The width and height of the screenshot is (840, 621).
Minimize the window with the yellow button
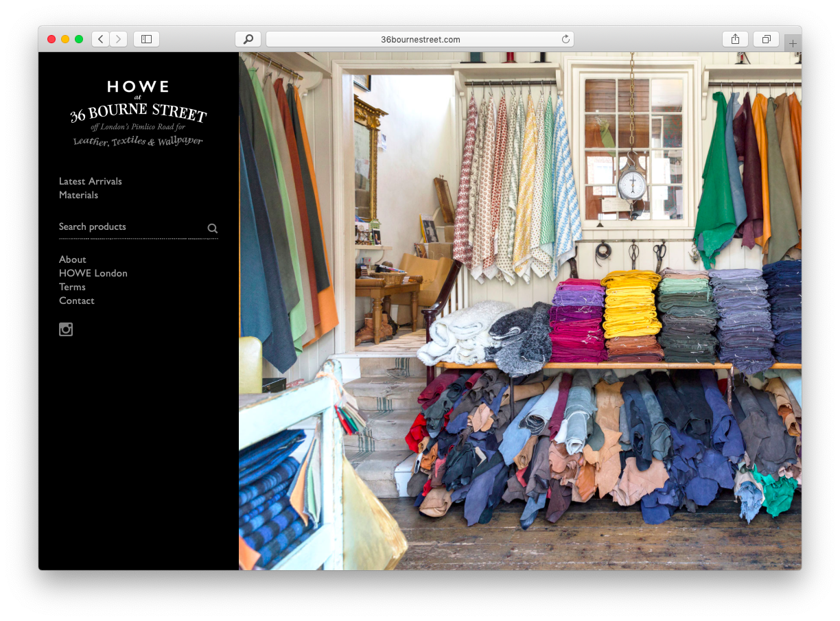[x=65, y=39]
